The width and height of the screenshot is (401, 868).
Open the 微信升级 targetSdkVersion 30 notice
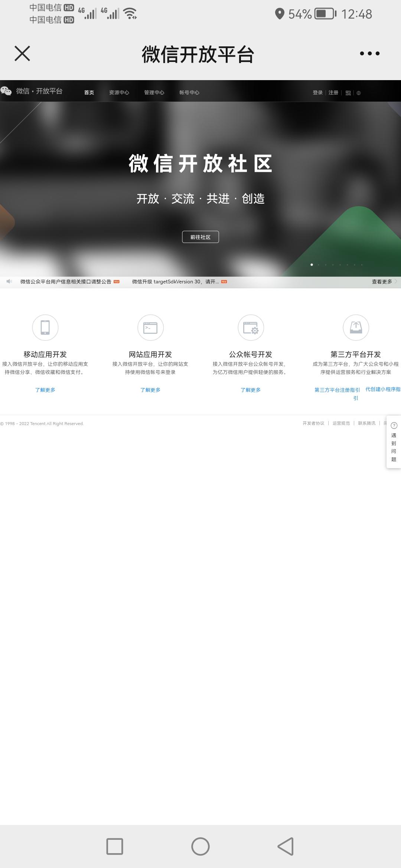click(175, 282)
